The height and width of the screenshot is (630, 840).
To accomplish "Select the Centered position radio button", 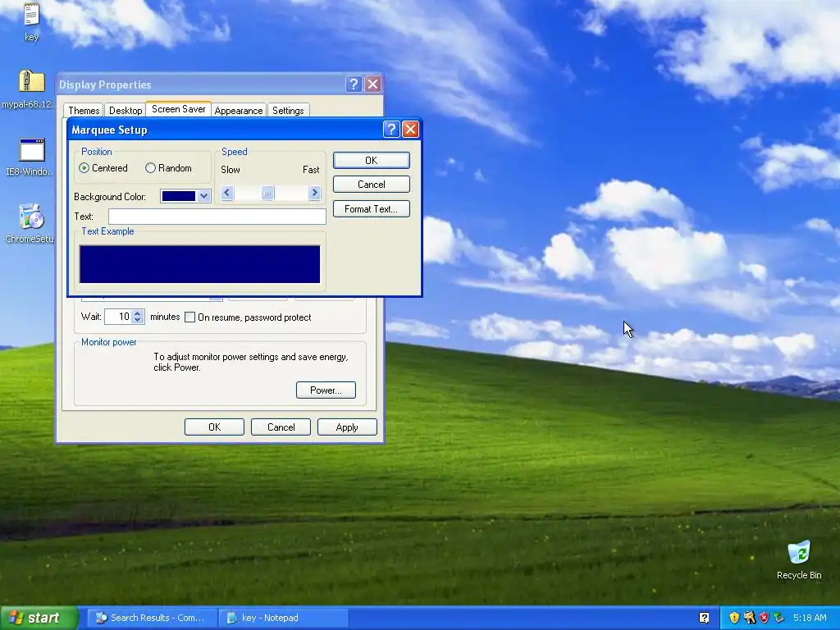I will pyautogui.click(x=84, y=168).
